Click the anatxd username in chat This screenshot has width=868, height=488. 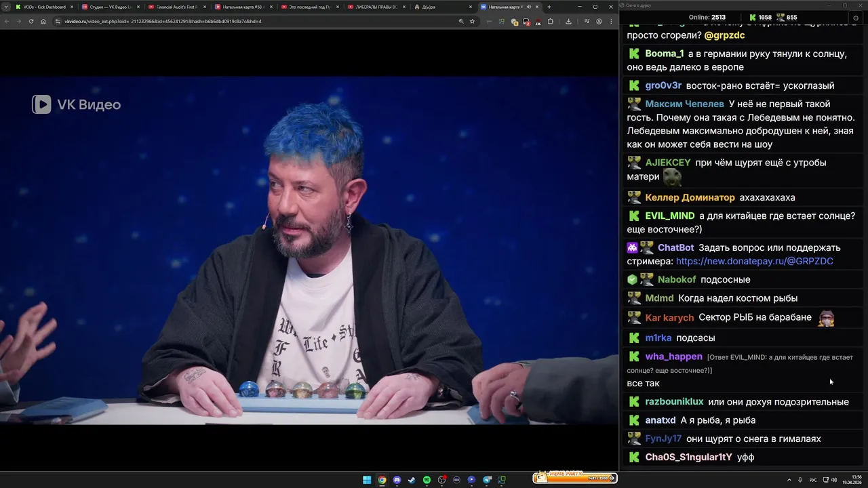click(x=660, y=420)
